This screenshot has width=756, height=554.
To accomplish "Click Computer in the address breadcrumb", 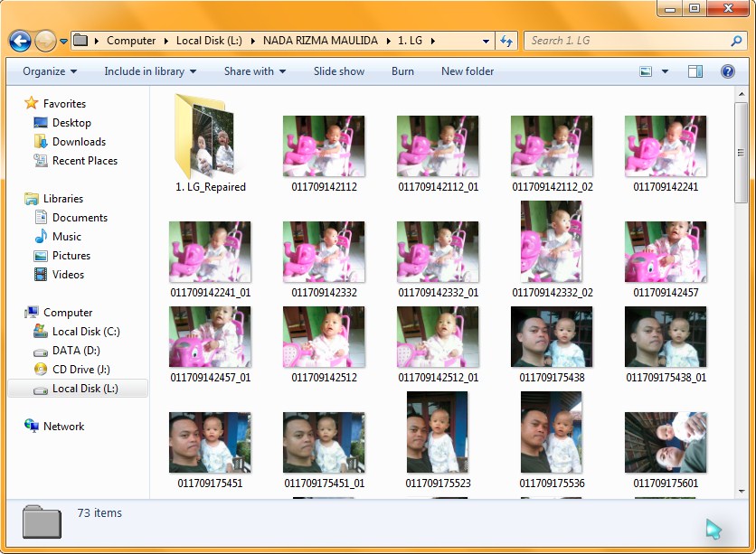I will 131,41.
